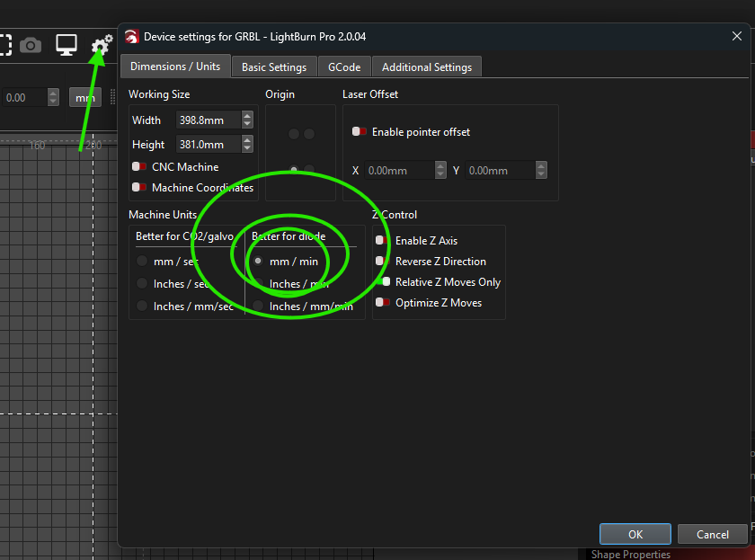Click Width field stepper arrows
Image resolution: width=755 pixels, height=560 pixels.
tap(247, 120)
